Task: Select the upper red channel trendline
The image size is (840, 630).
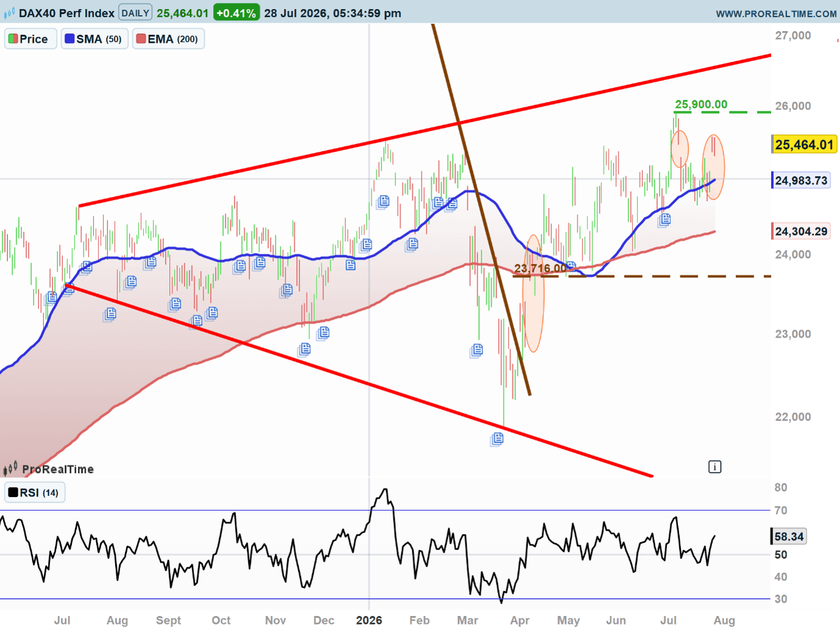Action: [425, 130]
